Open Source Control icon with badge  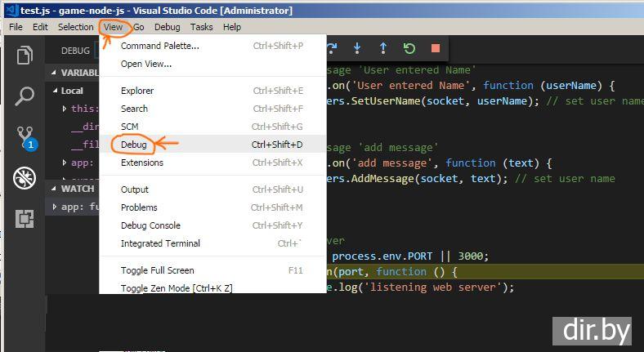click(x=25, y=138)
